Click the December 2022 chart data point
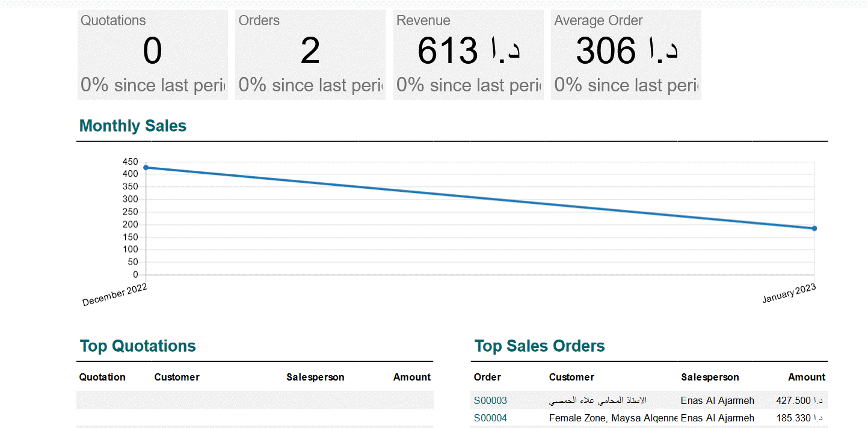The image size is (868, 428). coord(146,168)
